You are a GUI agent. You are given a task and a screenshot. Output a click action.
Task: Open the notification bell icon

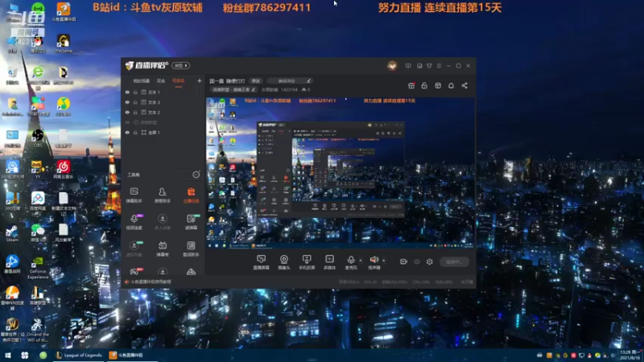tap(451, 85)
